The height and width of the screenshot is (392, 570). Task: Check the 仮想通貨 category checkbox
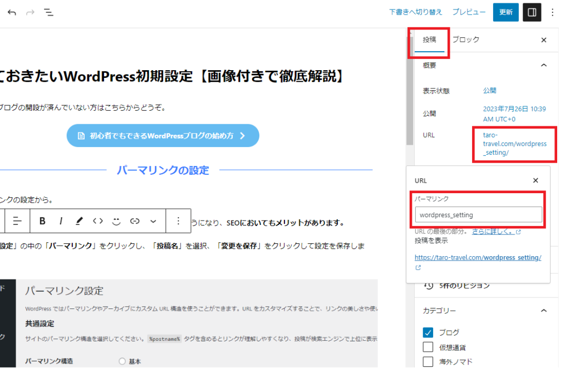(x=428, y=347)
